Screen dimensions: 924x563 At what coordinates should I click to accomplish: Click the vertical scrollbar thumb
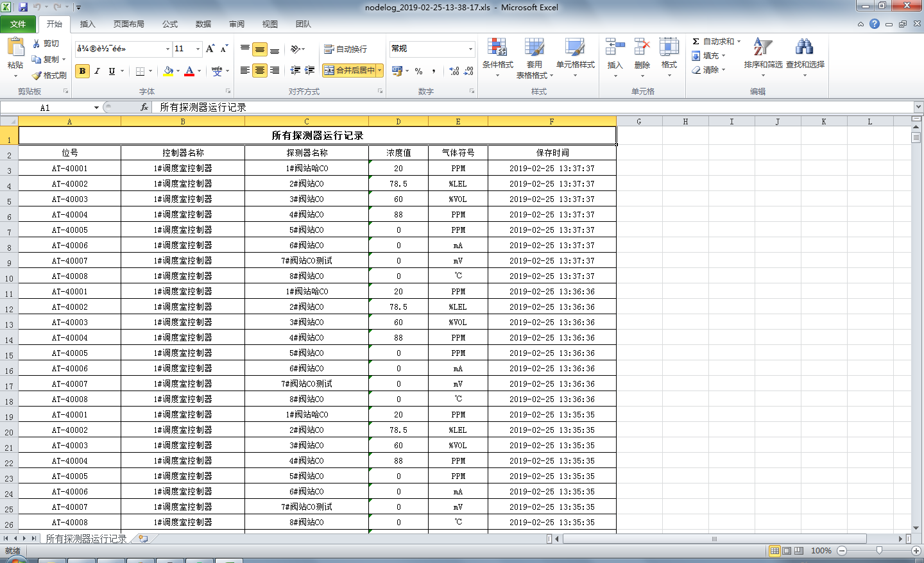(x=916, y=137)
